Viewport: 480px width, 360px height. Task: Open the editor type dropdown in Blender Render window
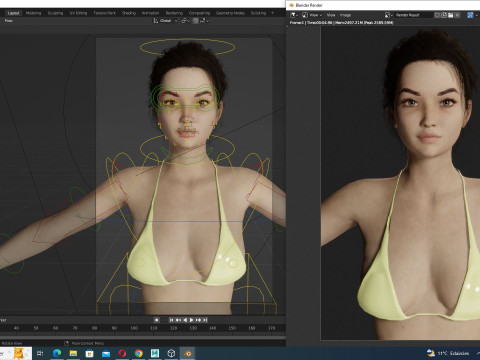click(294, 15)
